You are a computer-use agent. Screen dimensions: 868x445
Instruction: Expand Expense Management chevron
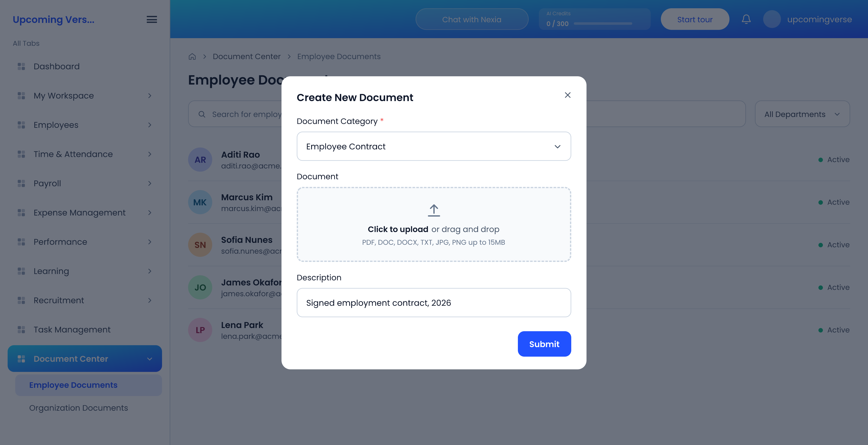[150, 213]
